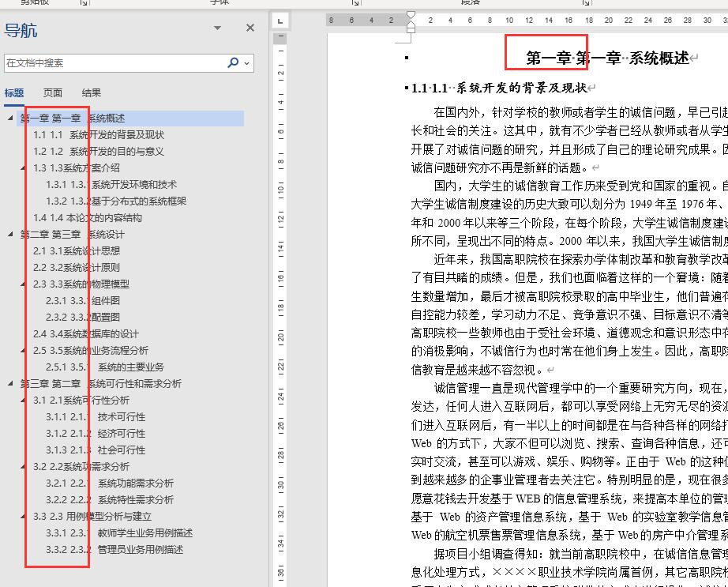Open the navigation pane options dropdown arrow
This screenshot has width=728, height=587.
point(217,28)
